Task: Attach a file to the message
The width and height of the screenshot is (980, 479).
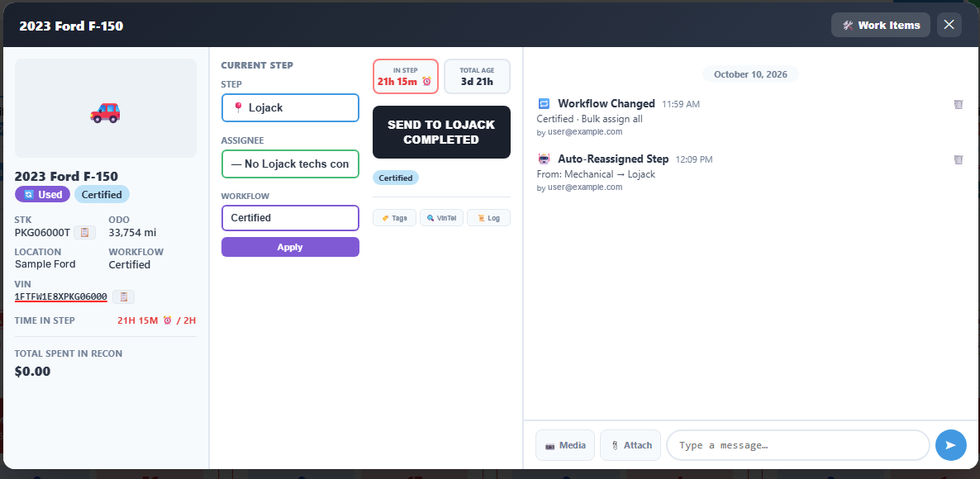Action: (630, 445)
